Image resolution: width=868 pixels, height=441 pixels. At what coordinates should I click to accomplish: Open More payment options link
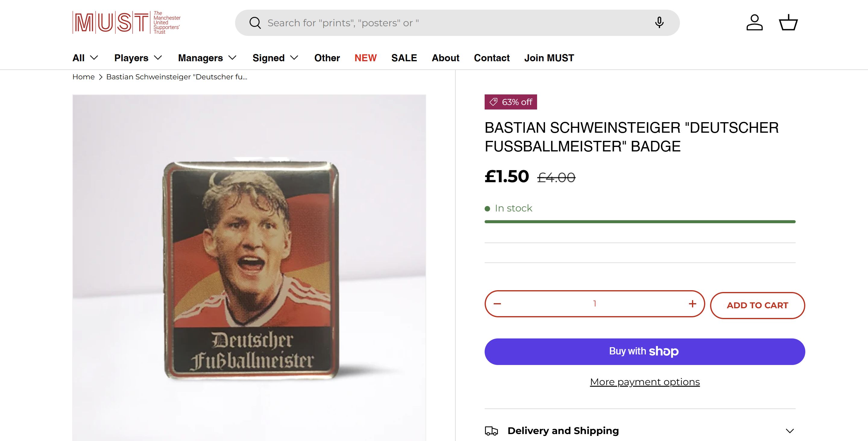645,382
